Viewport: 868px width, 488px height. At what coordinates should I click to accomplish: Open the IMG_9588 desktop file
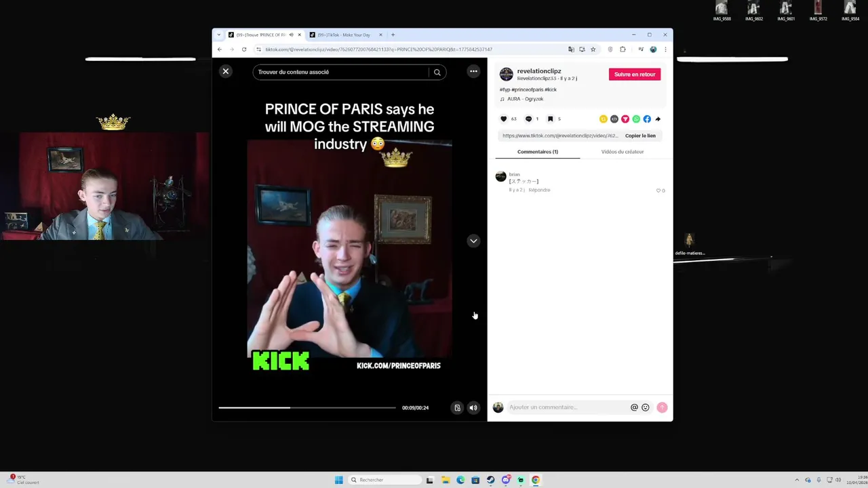(x=722, y=11)
